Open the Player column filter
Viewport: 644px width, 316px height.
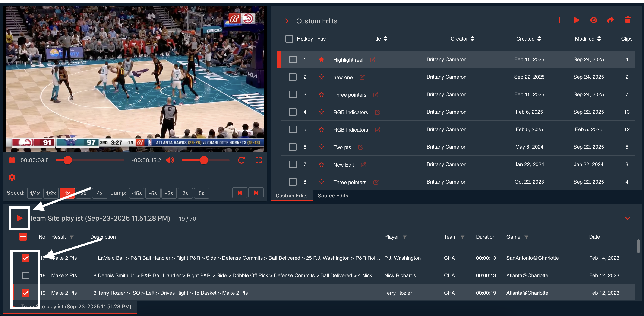click(x=405, y=237)
